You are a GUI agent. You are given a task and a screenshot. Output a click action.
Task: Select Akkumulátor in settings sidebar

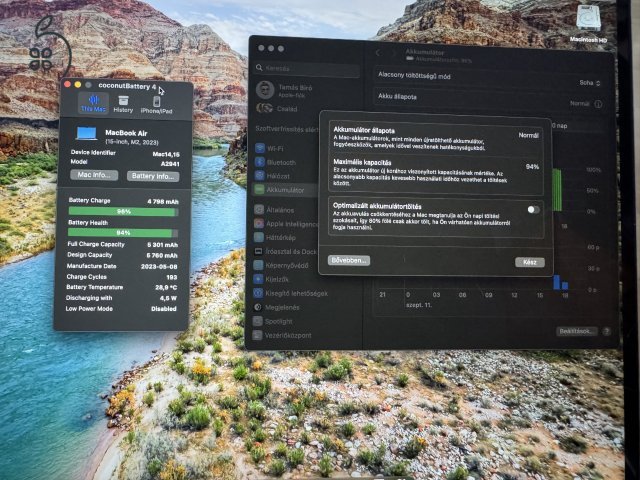click(285, 190)
